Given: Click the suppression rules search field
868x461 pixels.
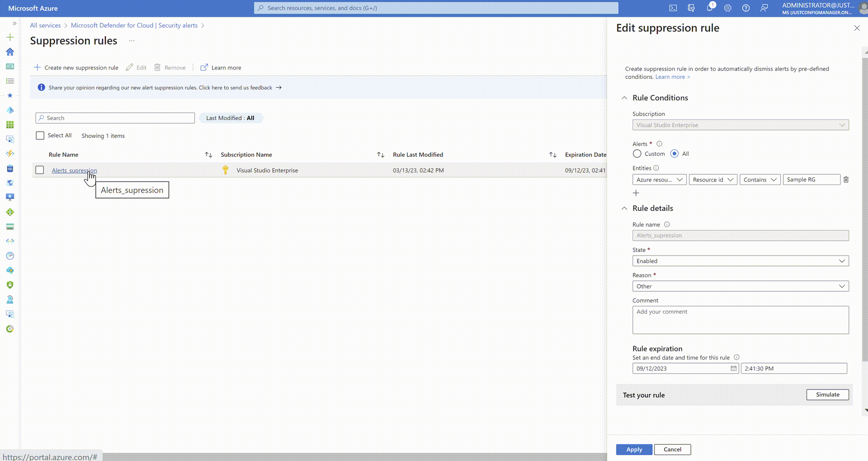Looking at the screenshot, I should tap(115, 118).
